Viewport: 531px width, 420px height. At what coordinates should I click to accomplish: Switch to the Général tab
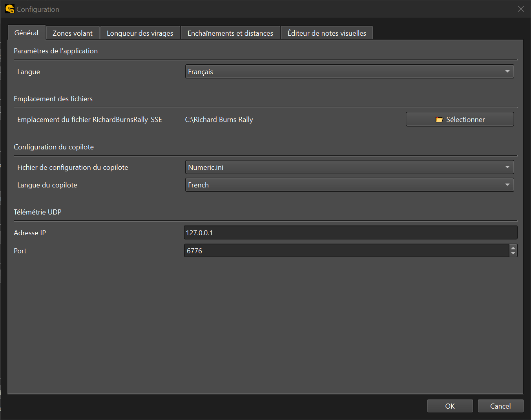(26, 33)
